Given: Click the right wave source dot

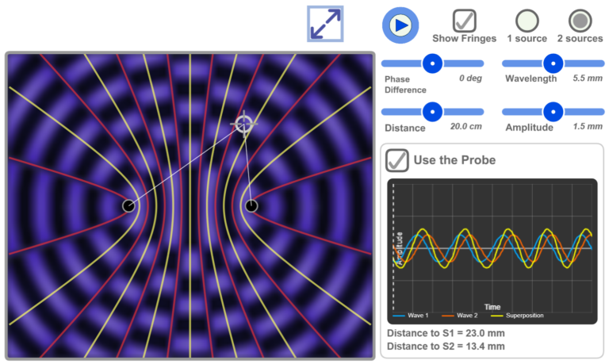Looking at the screenshot, I should [x=251, y=206].
